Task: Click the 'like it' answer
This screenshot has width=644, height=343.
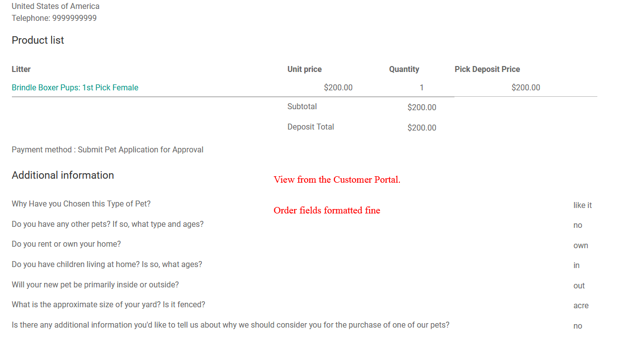Action: (582, 205)
